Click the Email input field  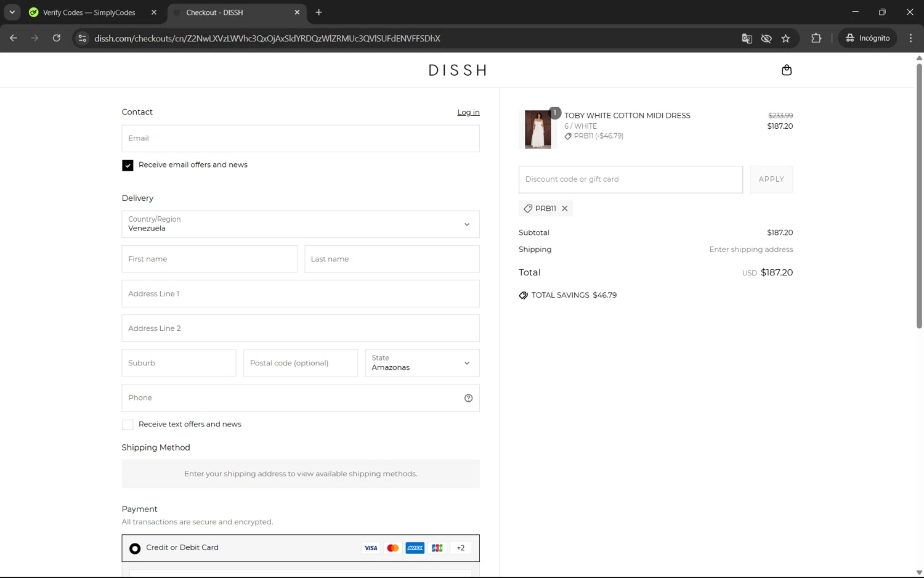(301, 139)
